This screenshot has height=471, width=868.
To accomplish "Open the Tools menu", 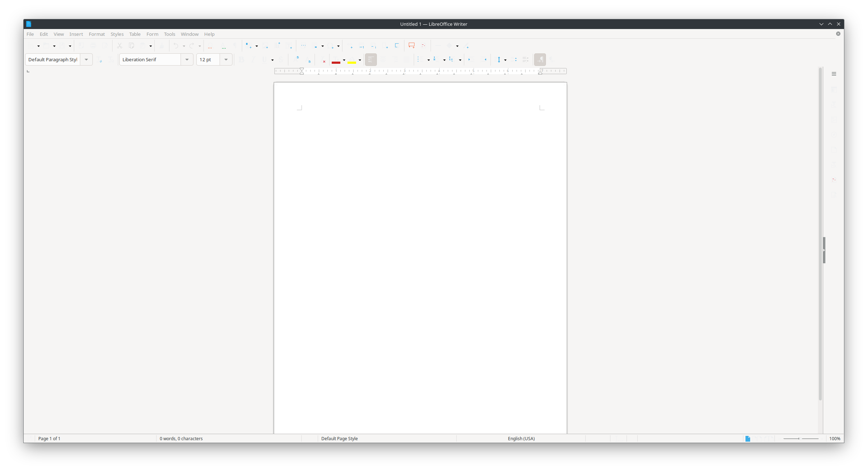I will [169, 34].
